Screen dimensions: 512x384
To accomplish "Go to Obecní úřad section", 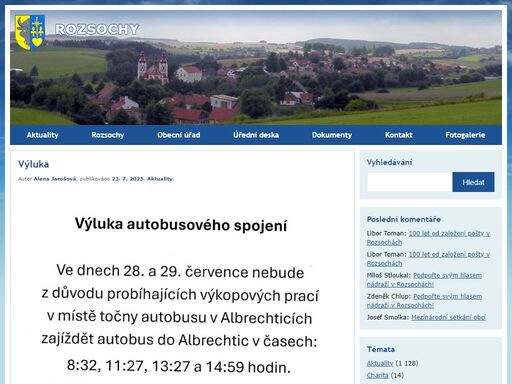I will [x=179, y=135].
